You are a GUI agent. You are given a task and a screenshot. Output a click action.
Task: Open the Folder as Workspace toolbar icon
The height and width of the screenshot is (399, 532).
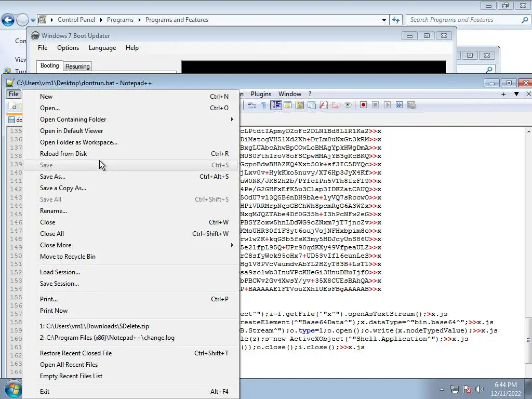336,105
